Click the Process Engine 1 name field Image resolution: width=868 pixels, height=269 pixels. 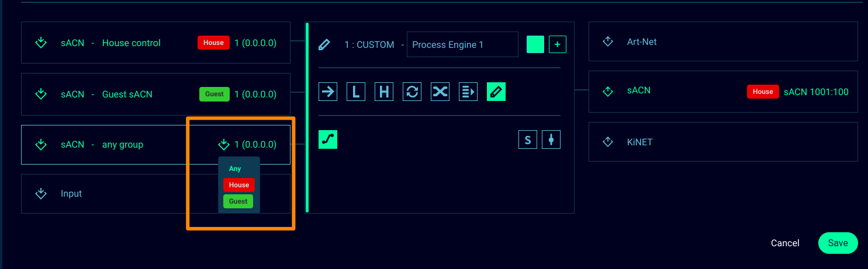click(x=462, y=45)
